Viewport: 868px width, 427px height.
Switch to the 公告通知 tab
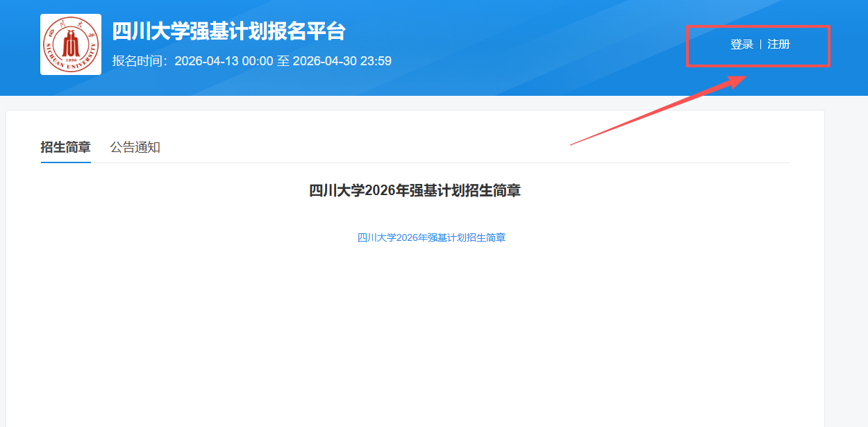point(135,147)
